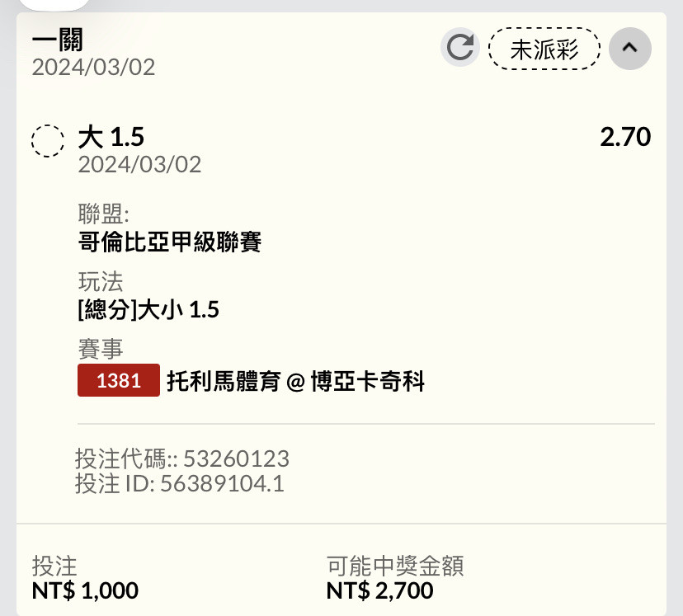Click the bet code 53260123
The width and height of the screenshot is (683, 616).
[236, 458]
